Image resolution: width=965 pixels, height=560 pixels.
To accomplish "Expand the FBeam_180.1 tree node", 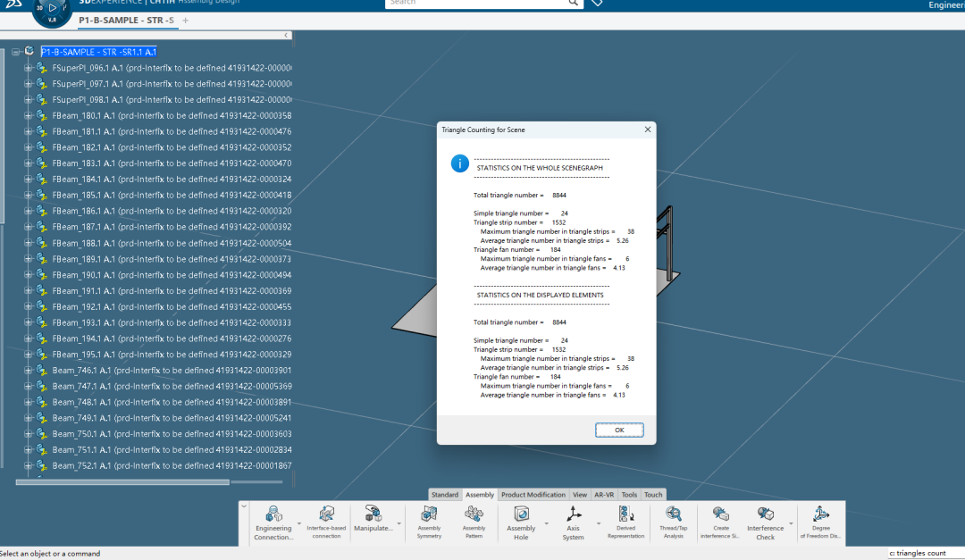I will [x=28, y=116].
